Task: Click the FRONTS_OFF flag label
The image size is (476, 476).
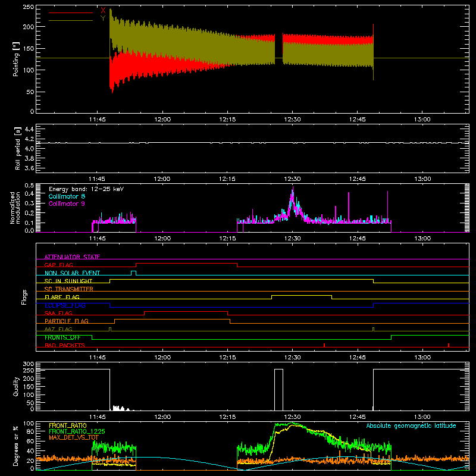Action: (x=62, y=337)
